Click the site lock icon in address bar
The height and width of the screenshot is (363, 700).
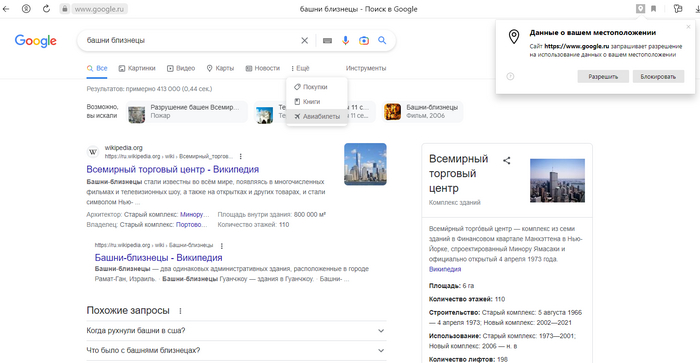pyautogui.click(x=65, y=9)
